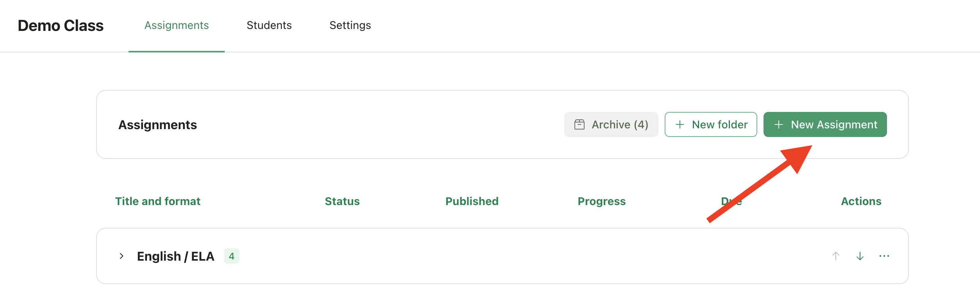Click the archive box icon beside Archive (4)
This screenshot has height=299, width=980.
click(579, 124)
